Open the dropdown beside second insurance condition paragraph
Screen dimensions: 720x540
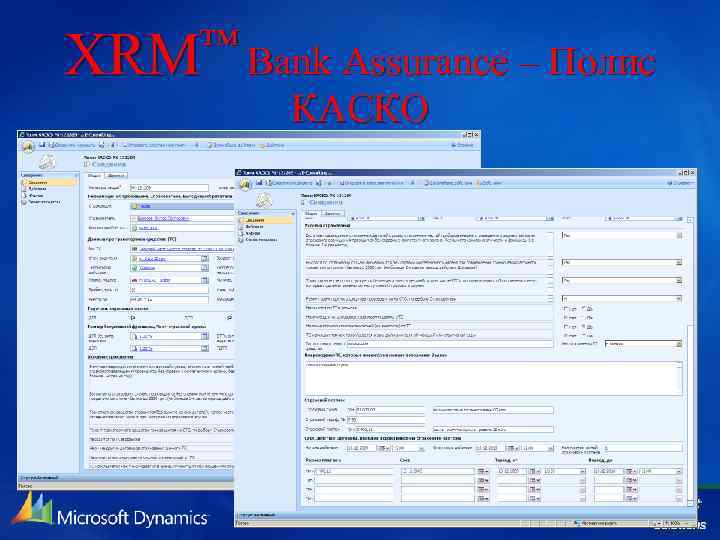pos(679,262)
